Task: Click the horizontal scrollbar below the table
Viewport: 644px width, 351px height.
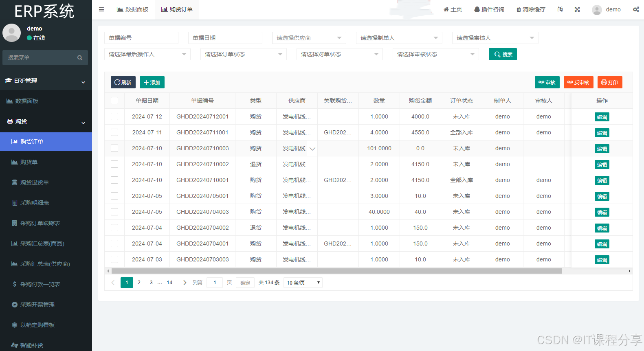Action: point(336,271)
